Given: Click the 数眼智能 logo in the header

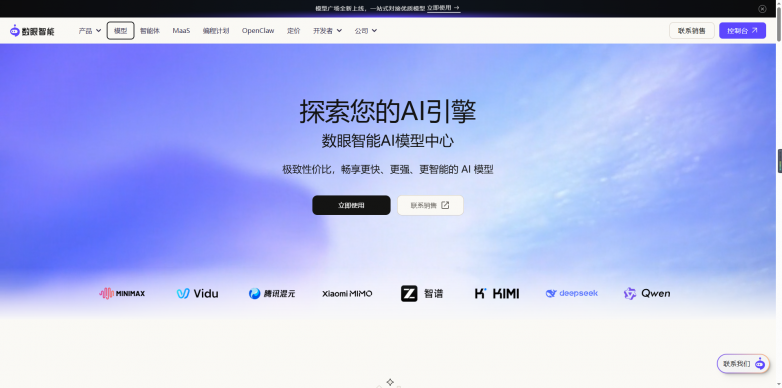Looking at the screenshot, I should (32, 31).
